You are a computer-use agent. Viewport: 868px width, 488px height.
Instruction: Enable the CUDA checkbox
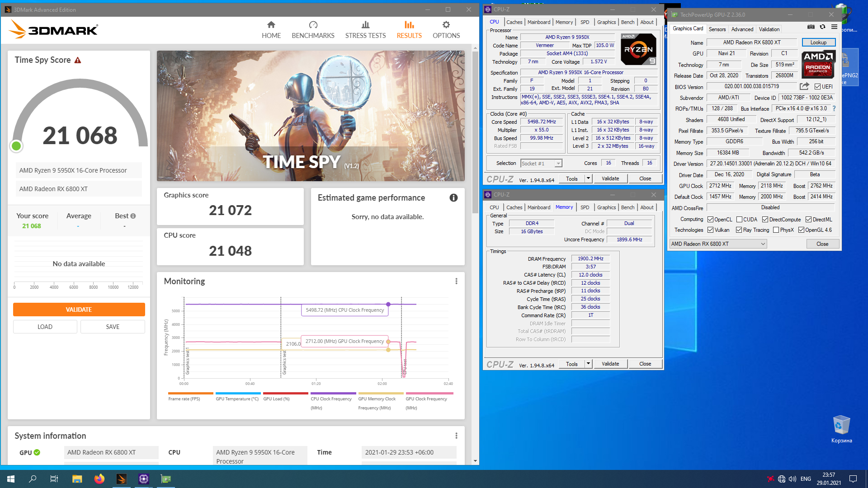(739, 220)
